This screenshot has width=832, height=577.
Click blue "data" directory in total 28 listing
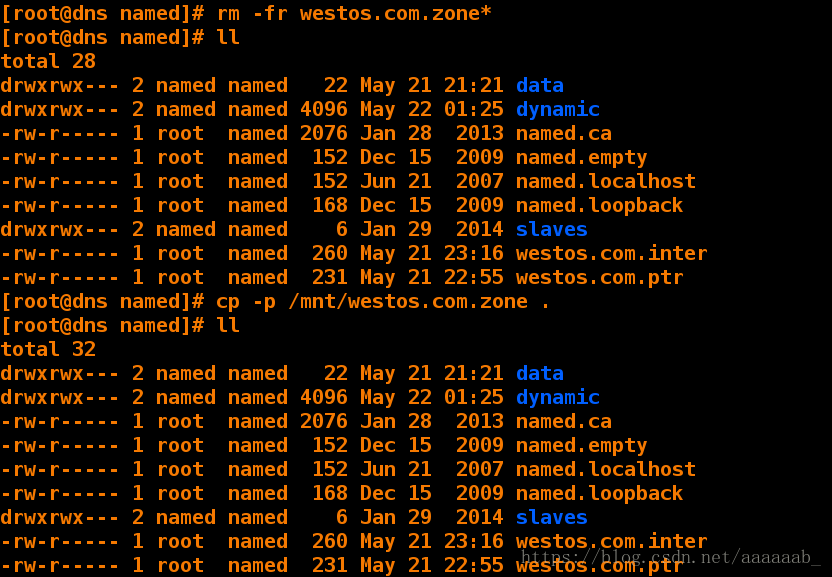point(540,85)
